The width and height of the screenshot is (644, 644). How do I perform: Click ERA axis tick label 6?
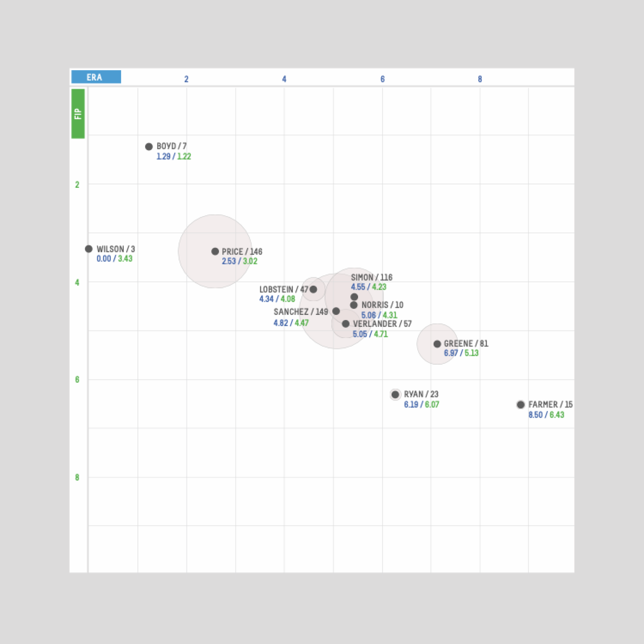click(383, 79)
